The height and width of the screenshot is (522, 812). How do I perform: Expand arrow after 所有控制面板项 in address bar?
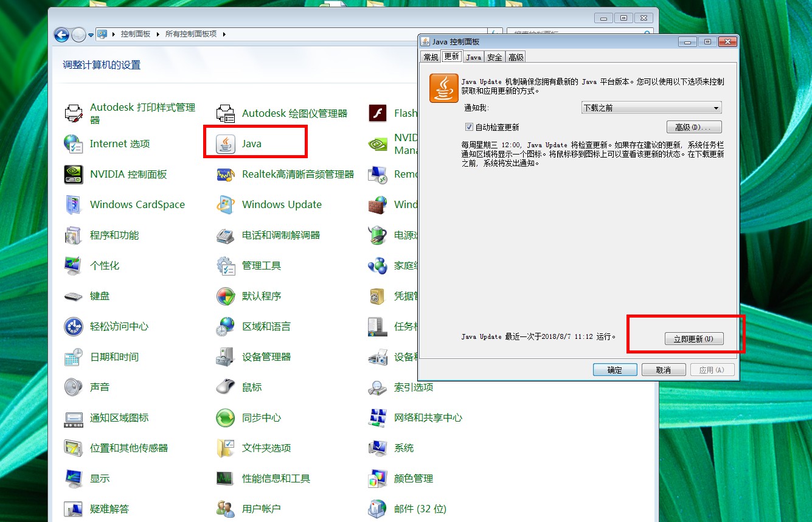coord(224,34)
